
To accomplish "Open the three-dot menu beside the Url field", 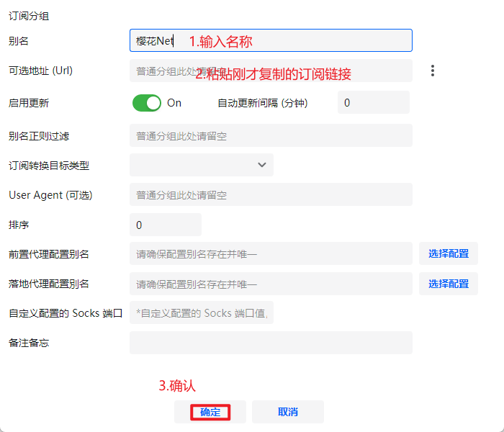I will pyautogui.click(x=433, y=71).
